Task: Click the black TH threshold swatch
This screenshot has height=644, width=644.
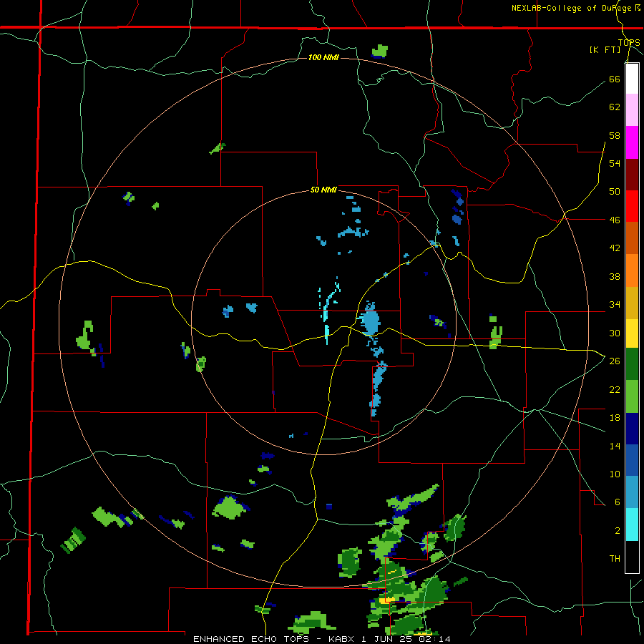Action: point(632,557)
